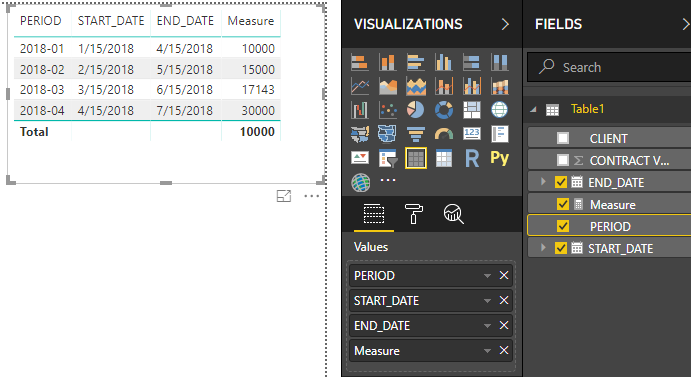
Task: Select the R script visual
Action: point(472,157)
